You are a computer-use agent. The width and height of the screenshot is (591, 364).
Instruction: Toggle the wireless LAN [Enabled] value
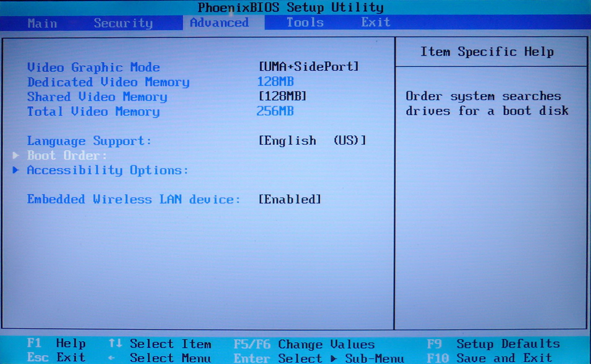(290, 199)
